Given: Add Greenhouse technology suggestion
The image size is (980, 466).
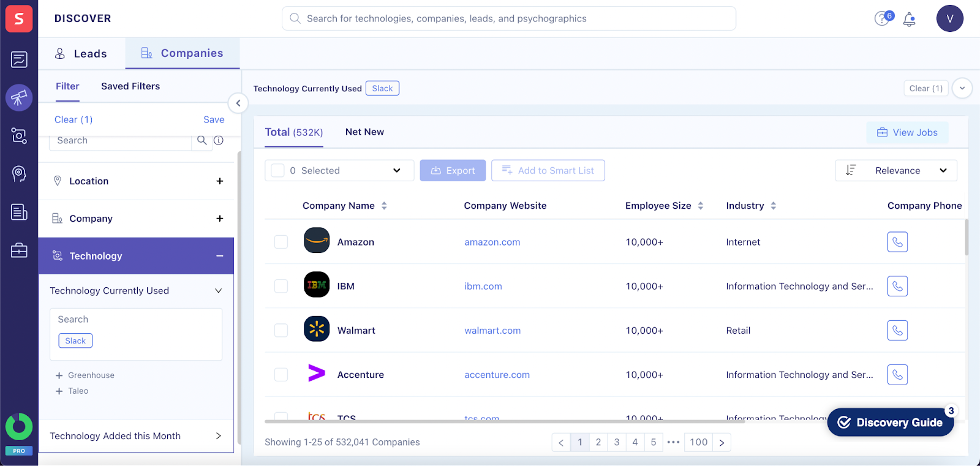Looking at the screenshot, I should pyautogui.click(x=85, y=375).
